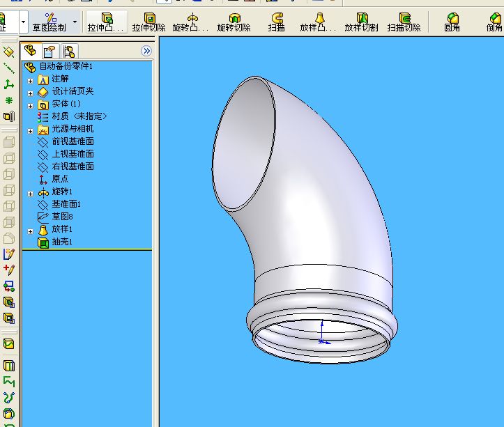Switch to the ConfigurationManager tab
504x427 pixels.
coord(69,52)
